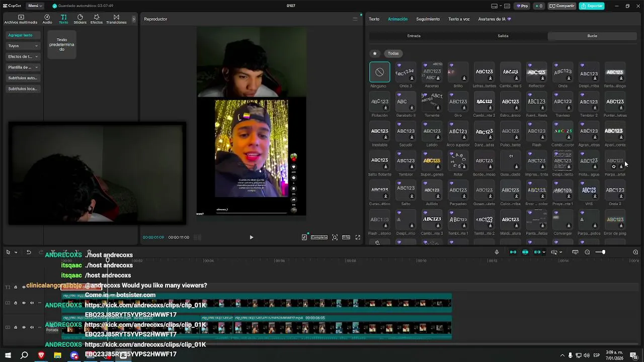Open Archivos multimedia panel
This screenshot has width=644, height=362.
(x=21, y=19)
